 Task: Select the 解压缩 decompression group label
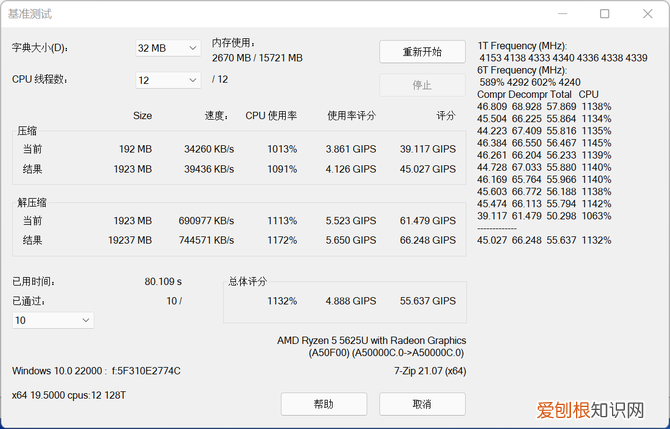[x=33, y=203]
